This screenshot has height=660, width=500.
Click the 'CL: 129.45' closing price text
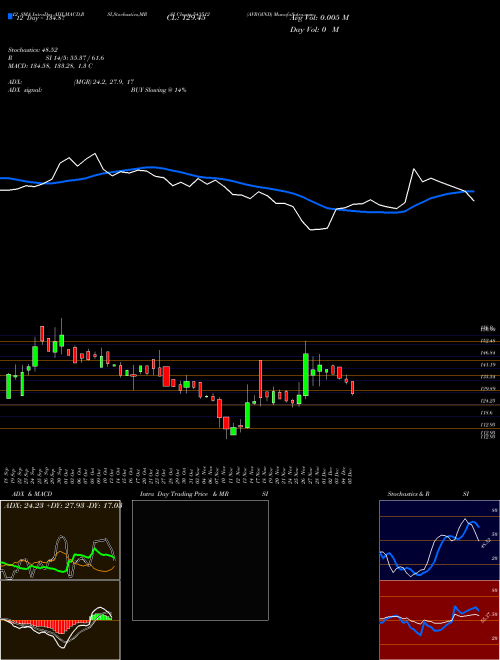pyautogui.click(x=186, y=18)
